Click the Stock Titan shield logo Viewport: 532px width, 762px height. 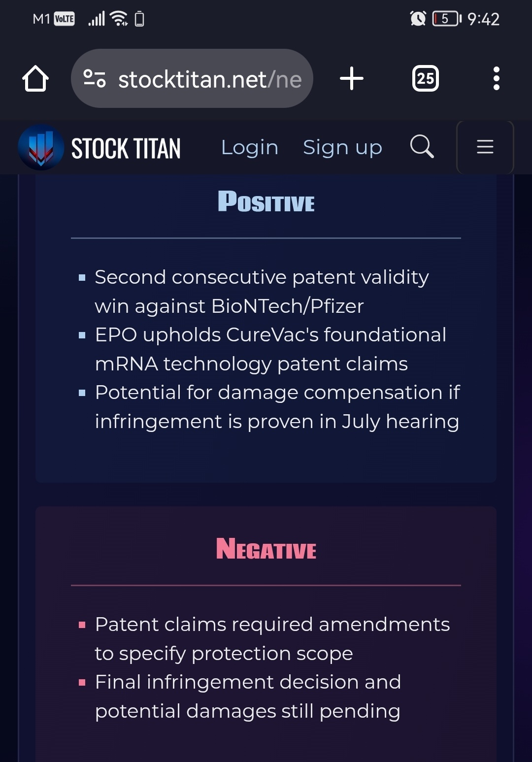coord(41,147)
